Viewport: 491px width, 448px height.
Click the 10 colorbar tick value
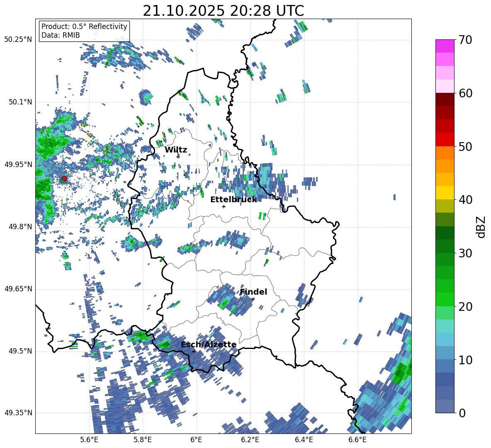click(x=465, y=360)
